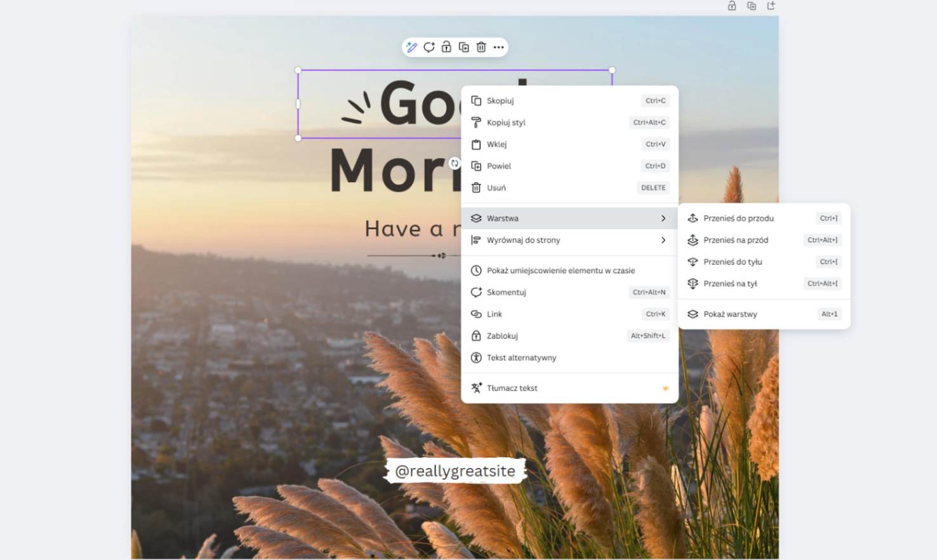Click the trash icon beside Usuń
This screenshot has height=560, width=937.
(x=476, y=188)
